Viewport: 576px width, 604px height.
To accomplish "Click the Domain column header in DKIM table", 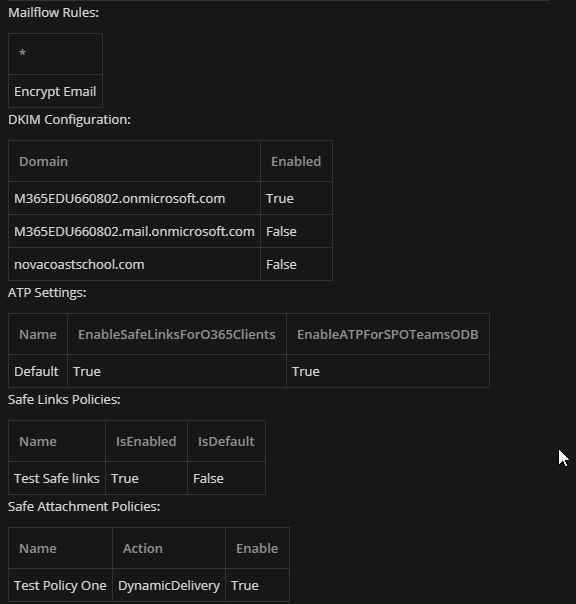I will (134, 161).
